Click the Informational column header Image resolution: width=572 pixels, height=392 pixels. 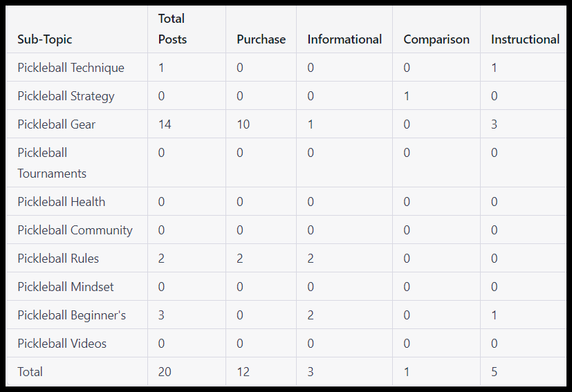344,39
